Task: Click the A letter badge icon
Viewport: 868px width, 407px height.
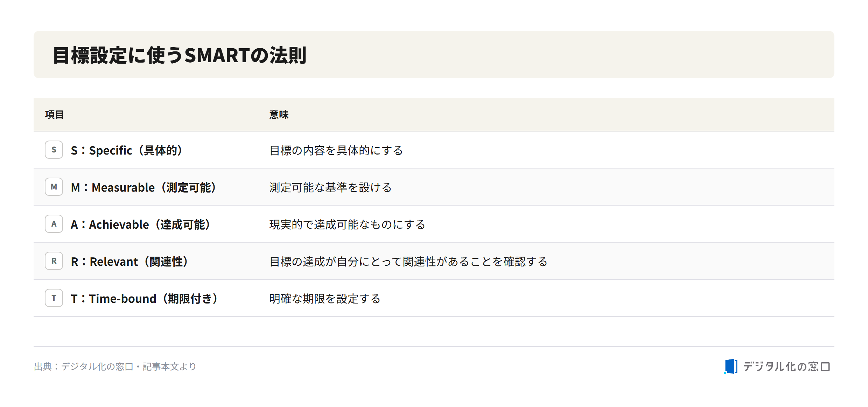Action: tap(54, 224)
